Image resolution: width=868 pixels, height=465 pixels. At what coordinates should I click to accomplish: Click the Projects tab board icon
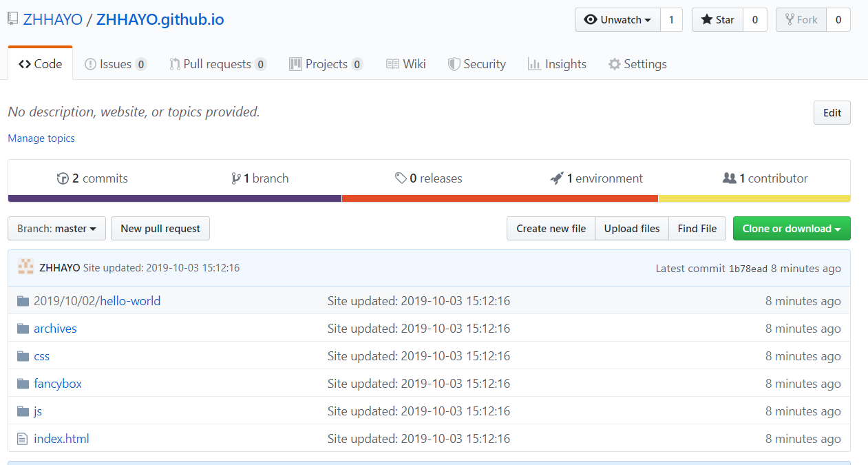click(x=295, y=64)
